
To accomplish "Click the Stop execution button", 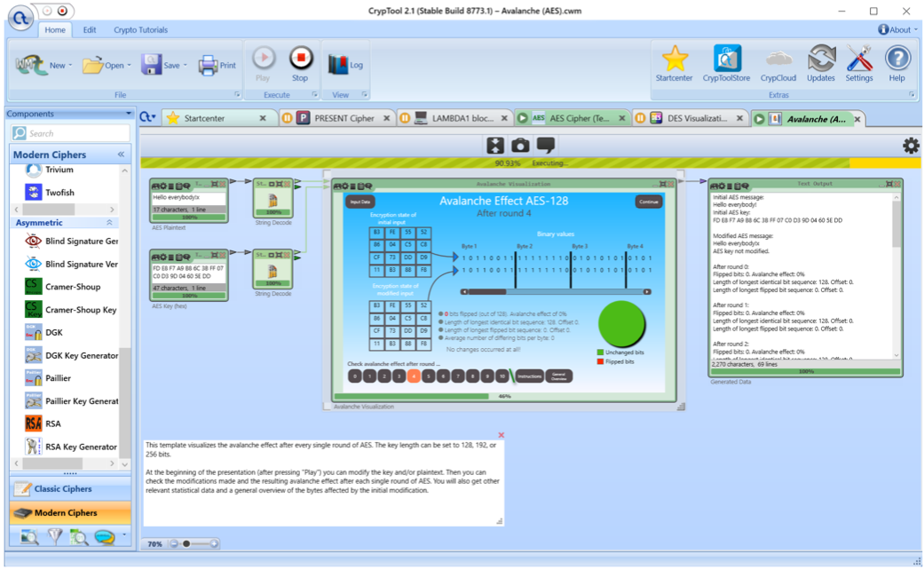I will point(300,64).
